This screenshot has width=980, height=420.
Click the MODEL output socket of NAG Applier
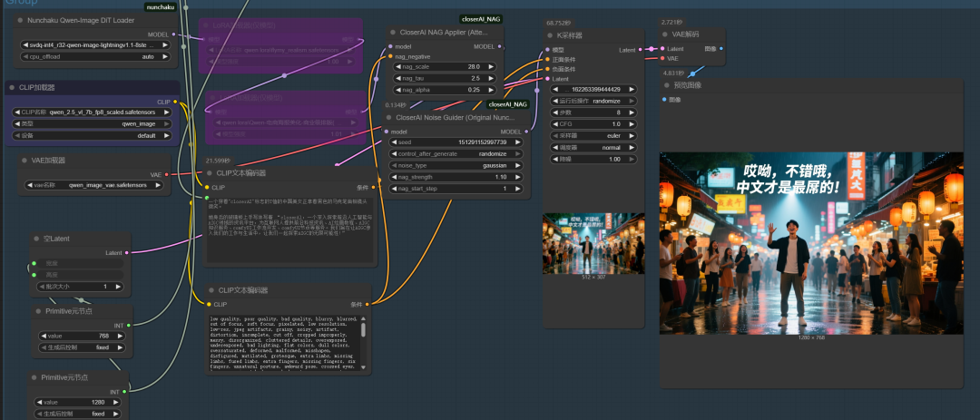[499, 46]
